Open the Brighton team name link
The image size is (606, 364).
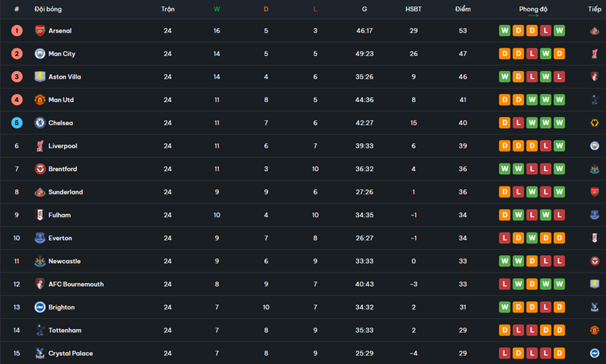[x=61, y=307]
